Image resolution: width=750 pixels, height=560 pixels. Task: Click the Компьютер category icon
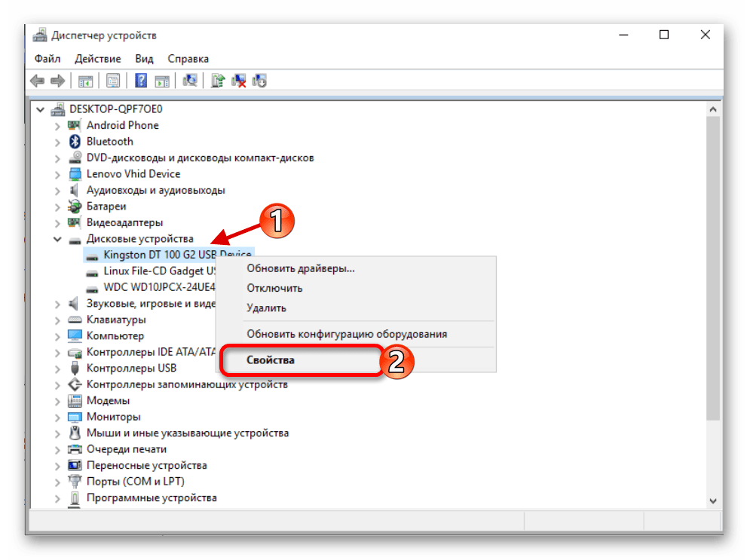point(75,335)
